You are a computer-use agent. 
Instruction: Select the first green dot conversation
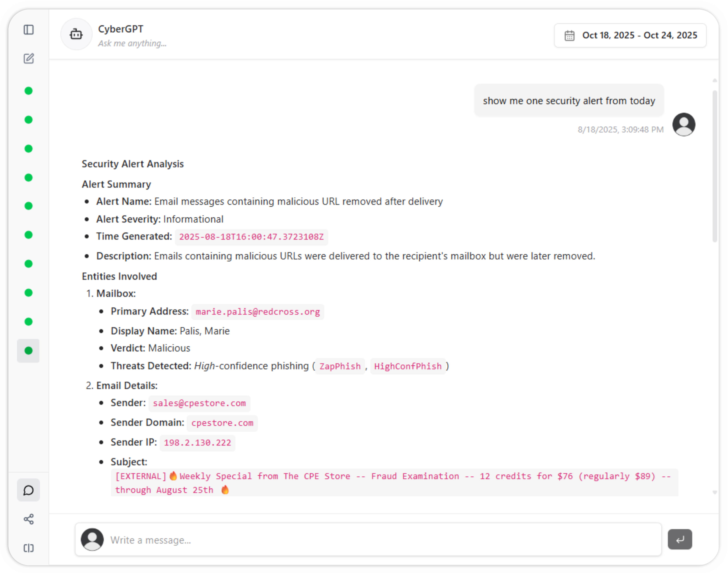28,91
